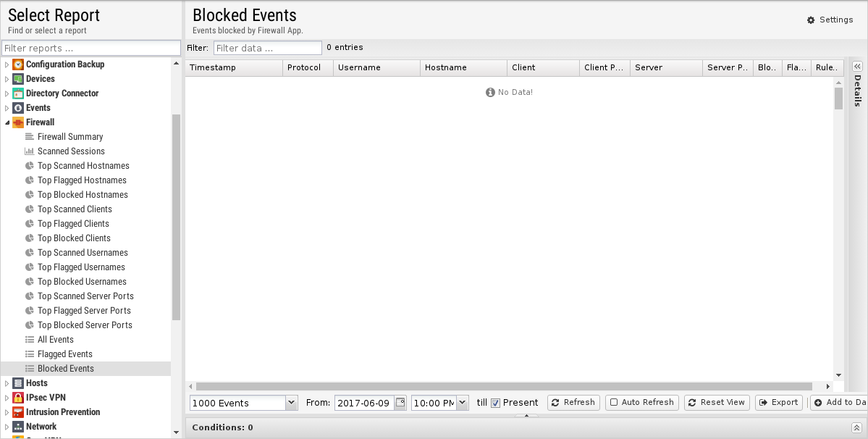The image size is (868, 439).
Task: Collapse the Firewall tree node
Action: pyautogui.click(x=7, y=122)
